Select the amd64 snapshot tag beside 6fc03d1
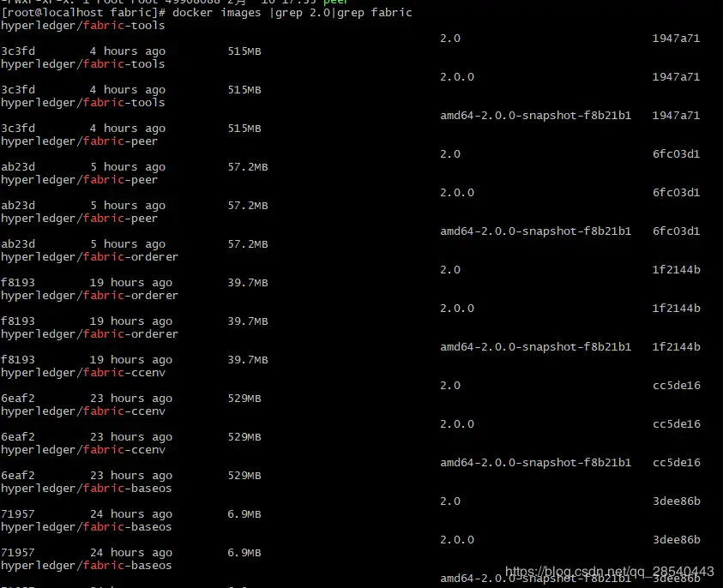This screenshot has width=723, height=588. (536, 231)
